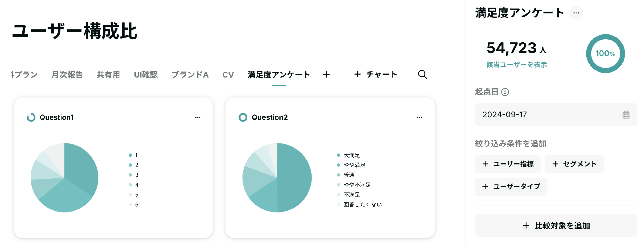The image size is (644, 246).
Task: Click the 不満足 legend entry
Action: coord(348,195)
